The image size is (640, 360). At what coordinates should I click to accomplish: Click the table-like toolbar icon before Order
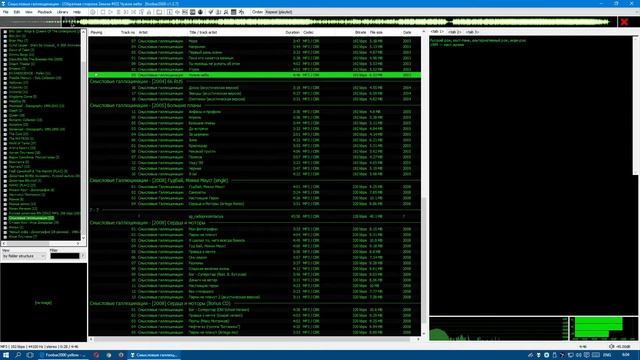click(x=233, y=12)
